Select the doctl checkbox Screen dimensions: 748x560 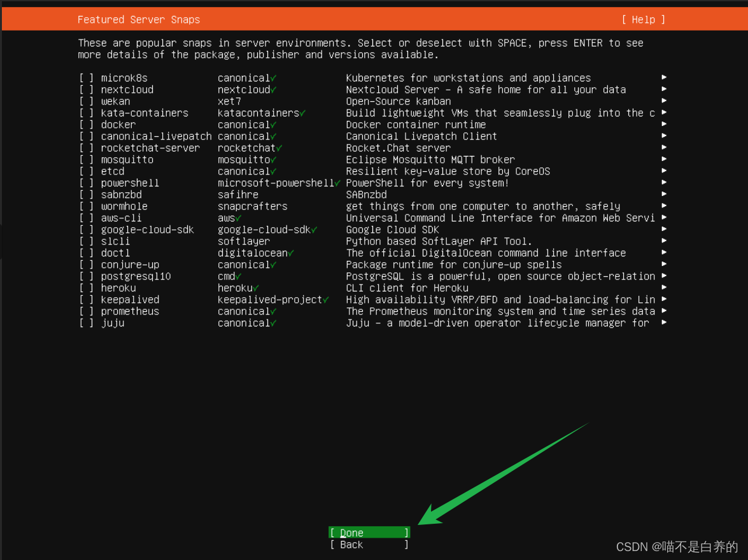coord(87,253)
